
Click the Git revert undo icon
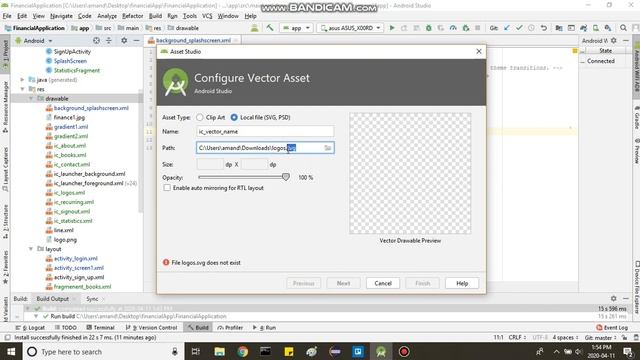pyautogui.click(x=543, y=28)
